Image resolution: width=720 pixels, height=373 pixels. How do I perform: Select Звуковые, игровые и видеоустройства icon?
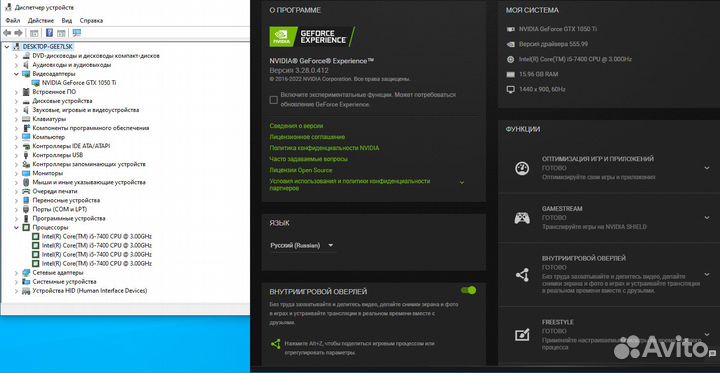pos(26,110)
